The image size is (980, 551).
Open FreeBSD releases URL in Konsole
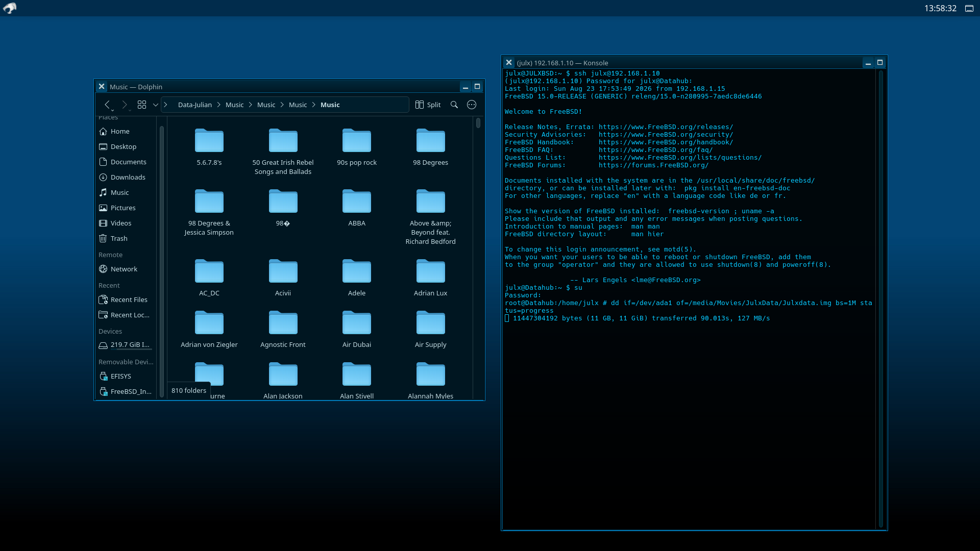pos(666,127)
